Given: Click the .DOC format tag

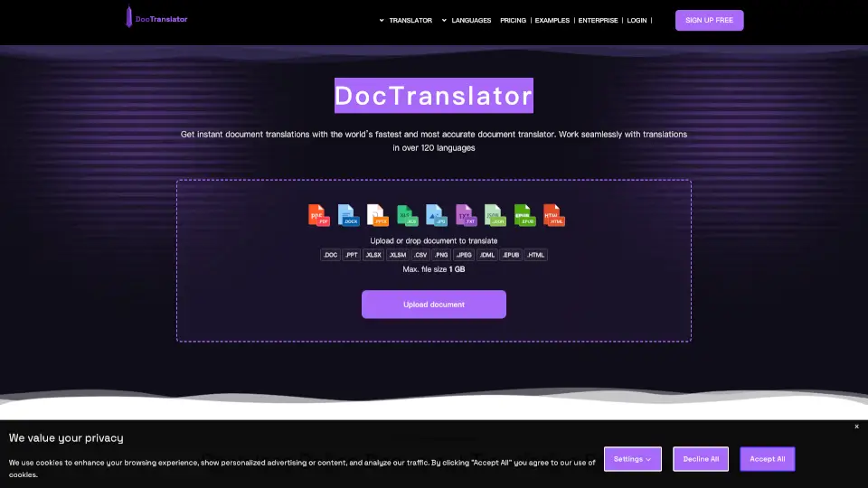Looking at the screenshot, I should point(331,255).
